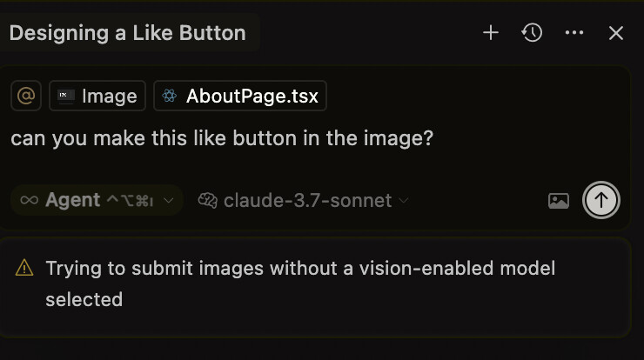644x360 pixels.
Task: Click the @ mention context button
Action: pyautogui.click(x=26, y=96)
